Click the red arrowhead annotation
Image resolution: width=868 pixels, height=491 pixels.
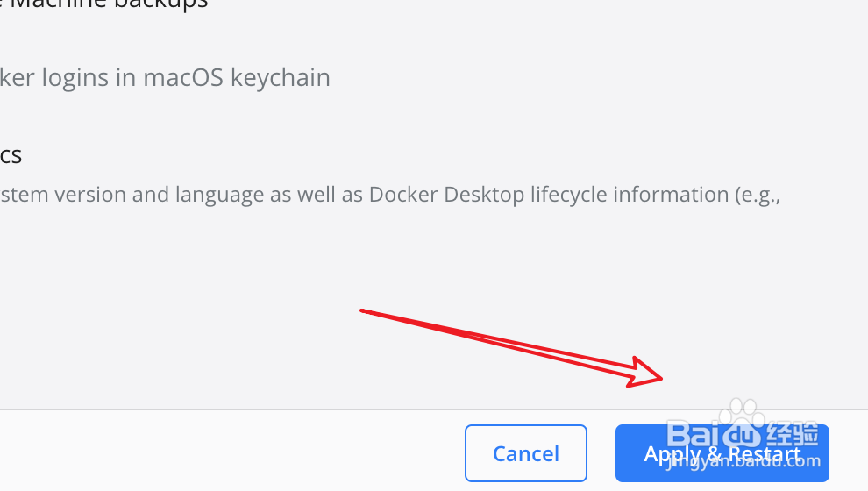pyautogui.click(x=645, y=372)
